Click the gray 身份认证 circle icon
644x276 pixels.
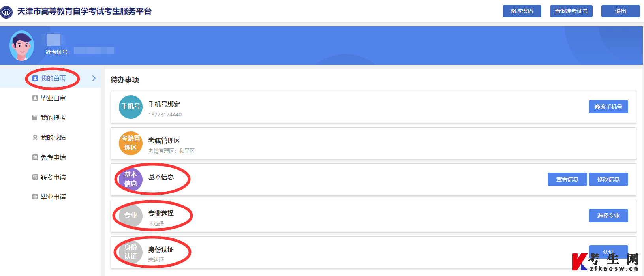coord(131,252)
